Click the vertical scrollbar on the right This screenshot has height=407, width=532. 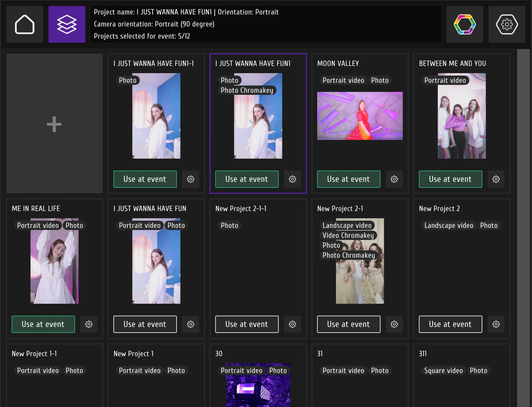(523, 228)
